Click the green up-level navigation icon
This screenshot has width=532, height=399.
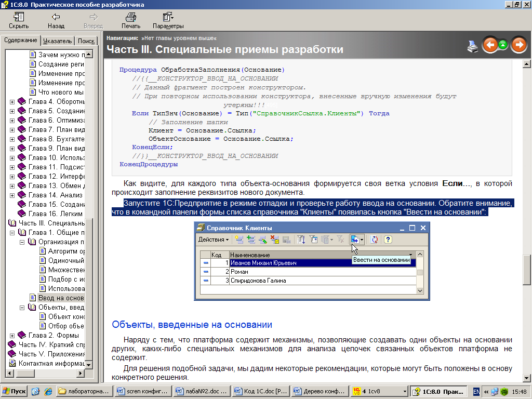(503, 45)
